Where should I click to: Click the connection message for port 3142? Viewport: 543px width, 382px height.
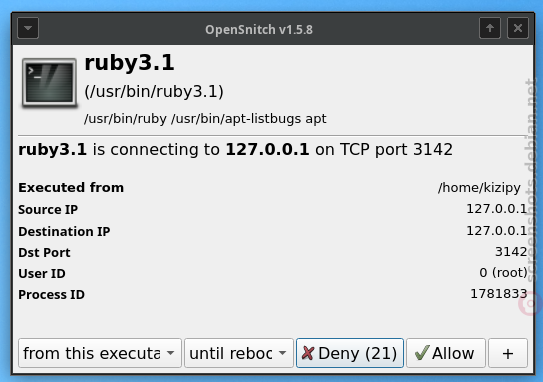tap(235, 150)
